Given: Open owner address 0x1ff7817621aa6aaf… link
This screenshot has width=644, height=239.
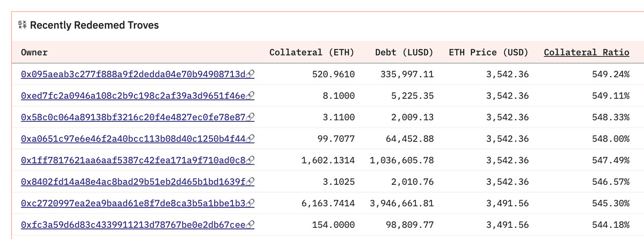Looking at the screenshot, I should point(133,160).
